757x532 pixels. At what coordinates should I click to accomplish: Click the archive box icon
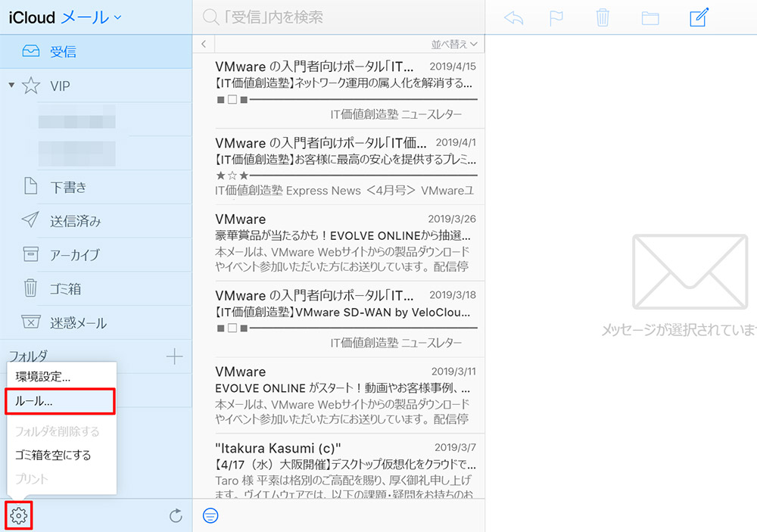pyautogui.click(x=30, y=254)
